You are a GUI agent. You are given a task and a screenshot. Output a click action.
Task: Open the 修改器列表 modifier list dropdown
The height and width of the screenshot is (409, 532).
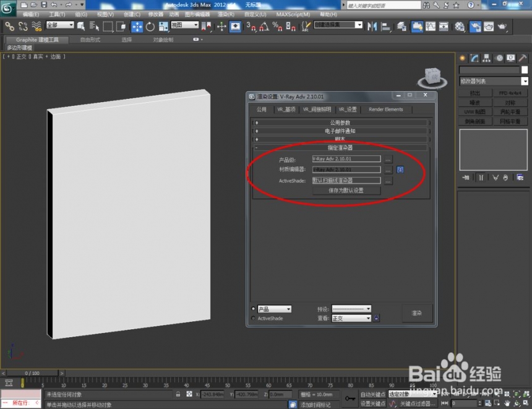[494, 81]
